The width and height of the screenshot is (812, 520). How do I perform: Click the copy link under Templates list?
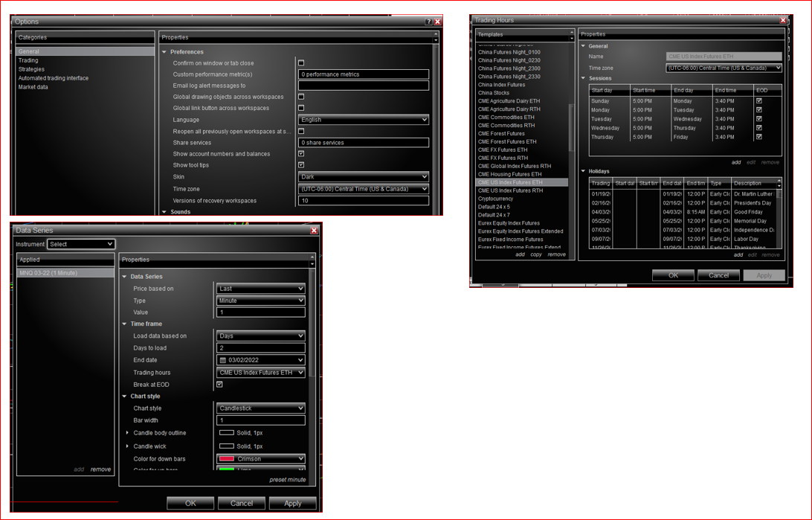[536, 254]
